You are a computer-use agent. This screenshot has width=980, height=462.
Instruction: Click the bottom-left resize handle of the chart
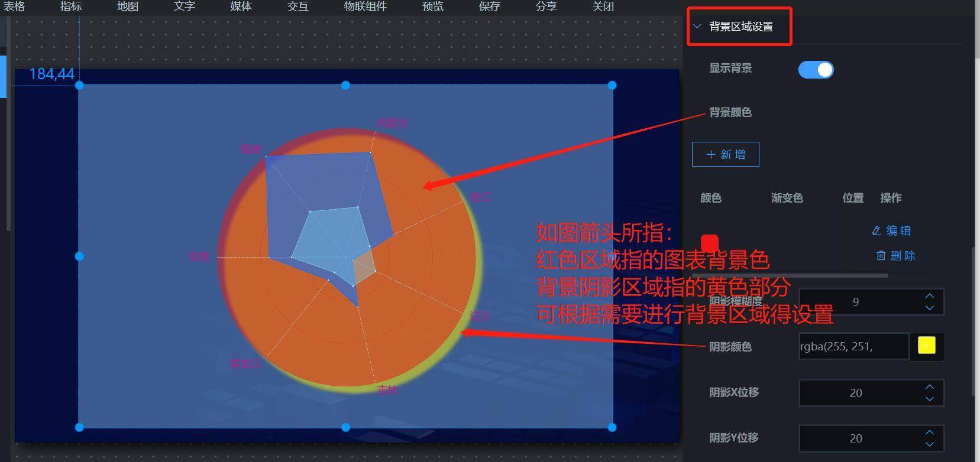tap(79, 427)
